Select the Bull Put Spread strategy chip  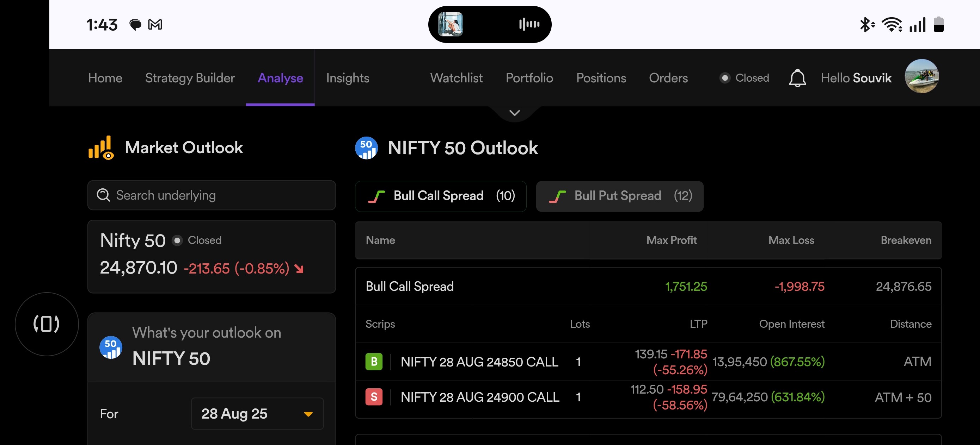pyautogui.click(x=620, y=196)
